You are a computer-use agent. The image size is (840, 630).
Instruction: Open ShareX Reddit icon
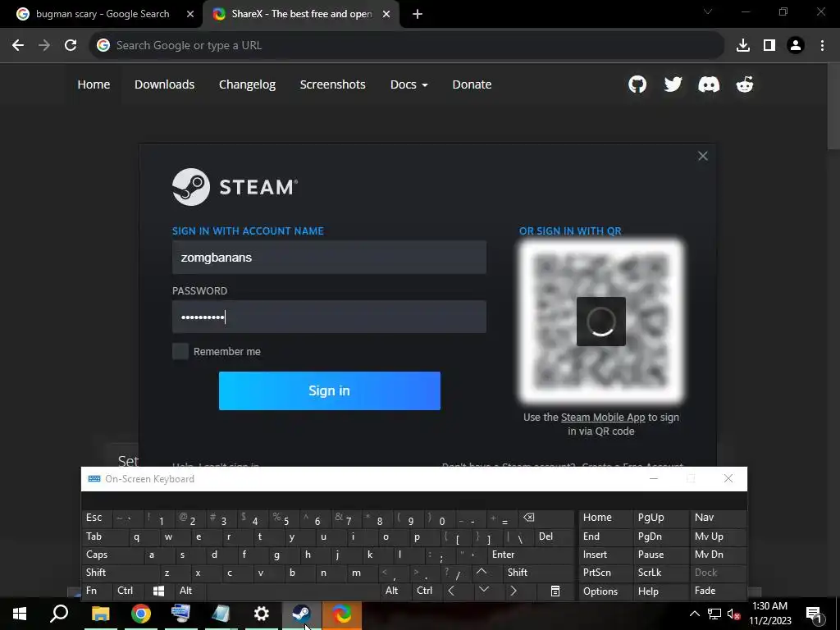(745, 84)
